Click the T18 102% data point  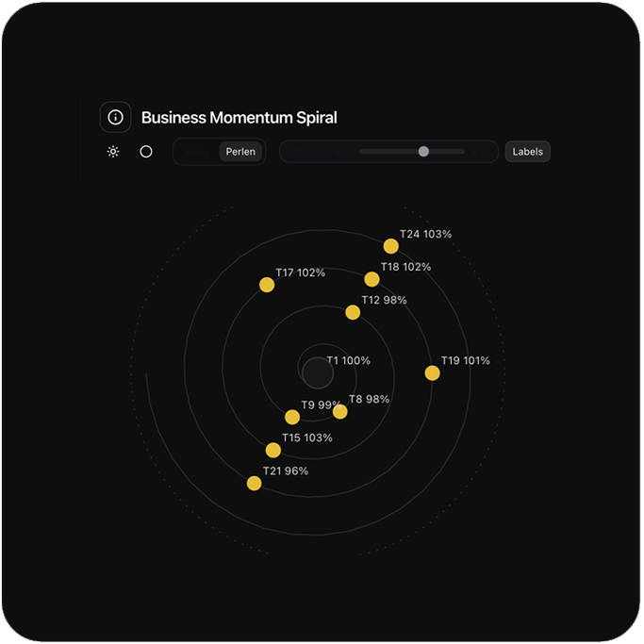coord(372,279)
